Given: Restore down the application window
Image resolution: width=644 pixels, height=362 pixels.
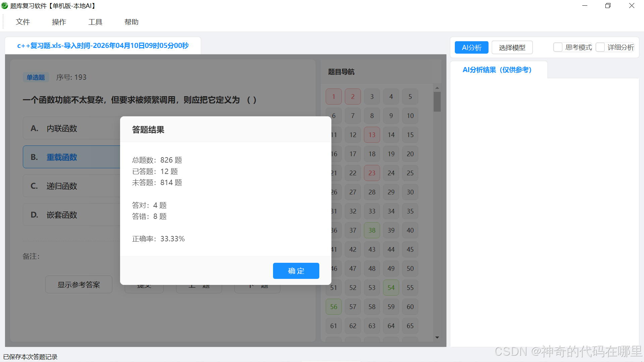Looking at the screenshot, I should (x=608, y=6).
